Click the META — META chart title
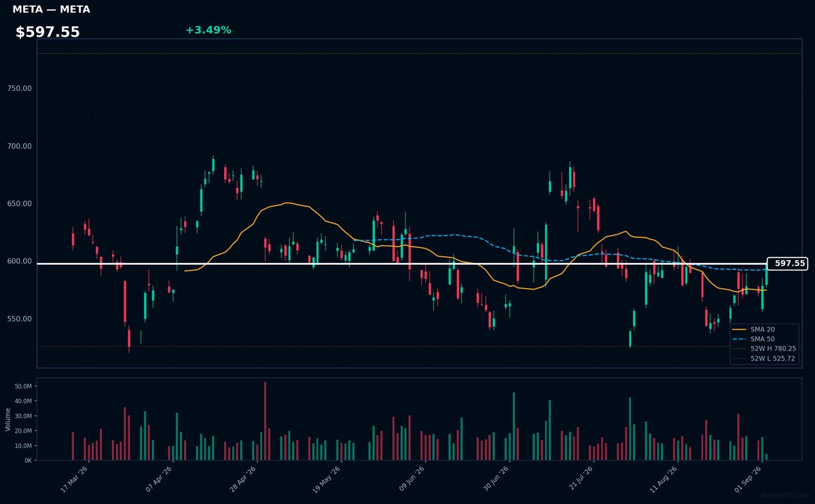The width and height of the screenshot is (815, 504). point(51,10)
